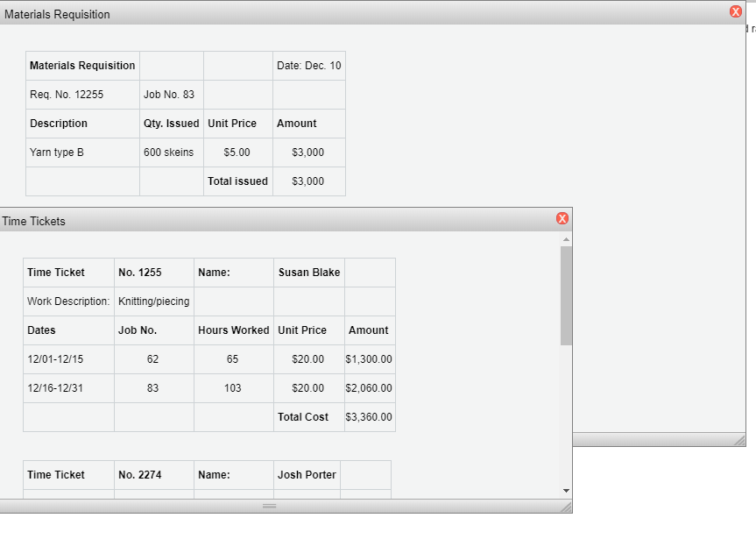Click 'Name:' label in Josh Porter's ticket
This screenshot has width=756, height=539.
point(214,475)
